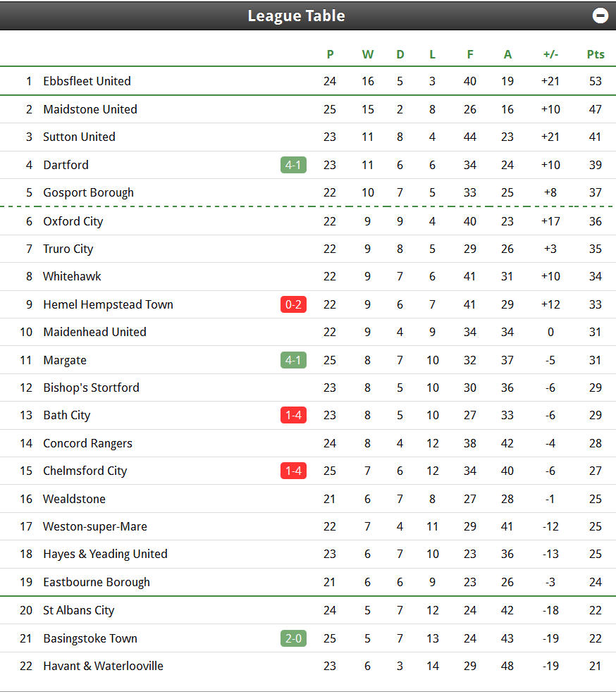Click the P (played) column header
Screen dimensions: 616x694
[x=330, y=54]
